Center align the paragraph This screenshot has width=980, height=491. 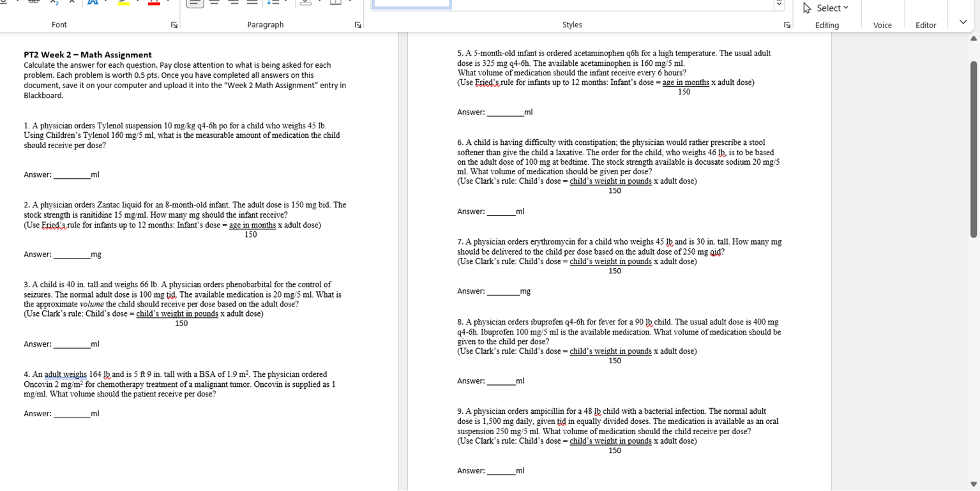coord(213,3)
